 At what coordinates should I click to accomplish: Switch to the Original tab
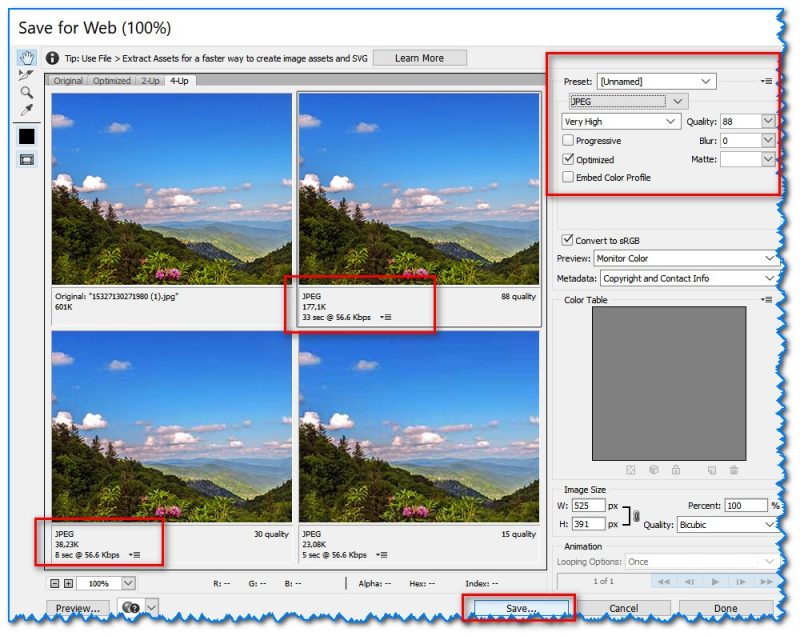[68, 81]
